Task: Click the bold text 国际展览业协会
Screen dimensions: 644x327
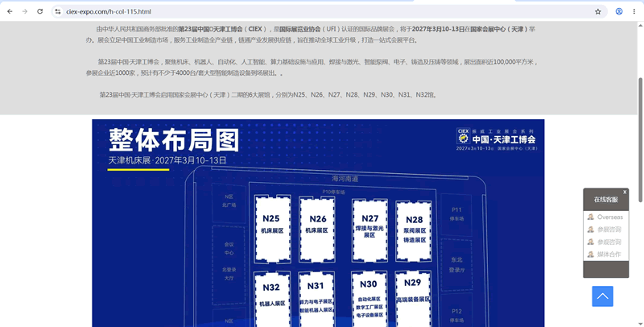Action: pyautogui.click(x=299, y=29)
